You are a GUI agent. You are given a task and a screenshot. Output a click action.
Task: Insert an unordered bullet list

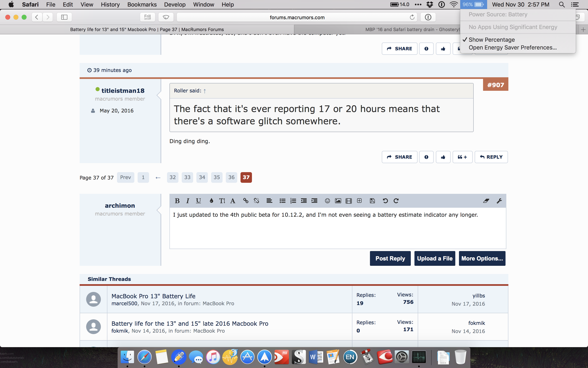282,201
